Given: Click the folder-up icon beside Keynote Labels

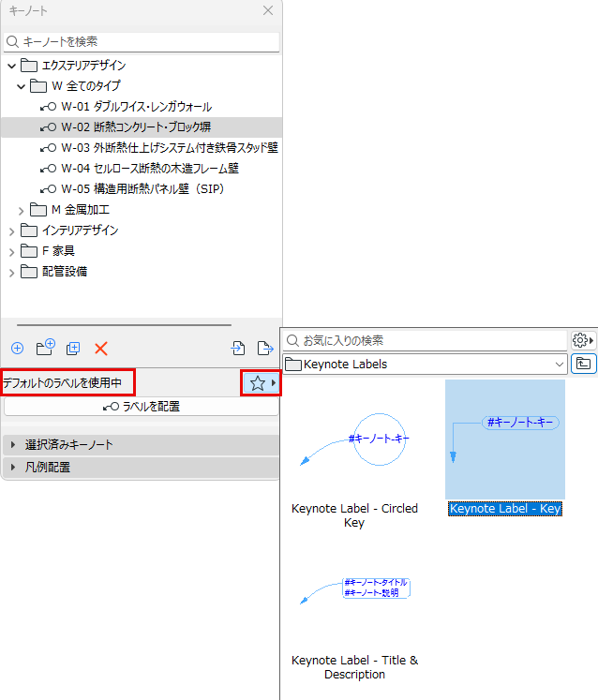Looking at the screenshot, I should pyautogui.click(x=583, y=364).
